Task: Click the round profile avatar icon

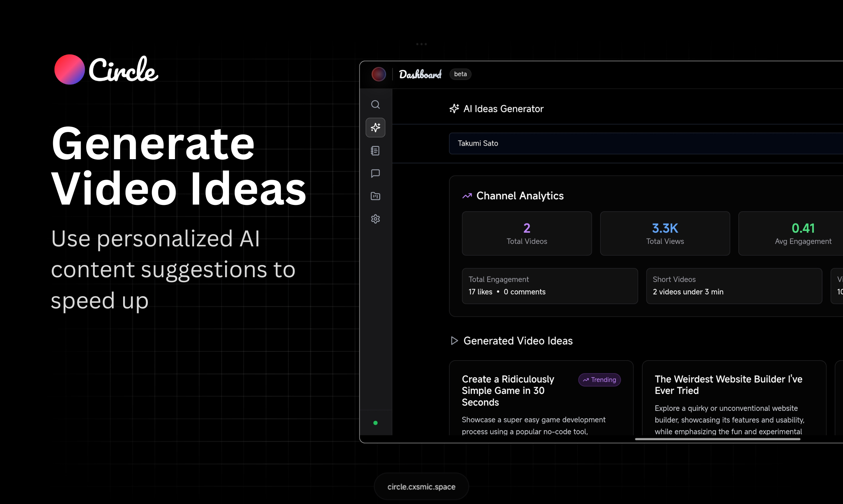Action: click(378, 74)
